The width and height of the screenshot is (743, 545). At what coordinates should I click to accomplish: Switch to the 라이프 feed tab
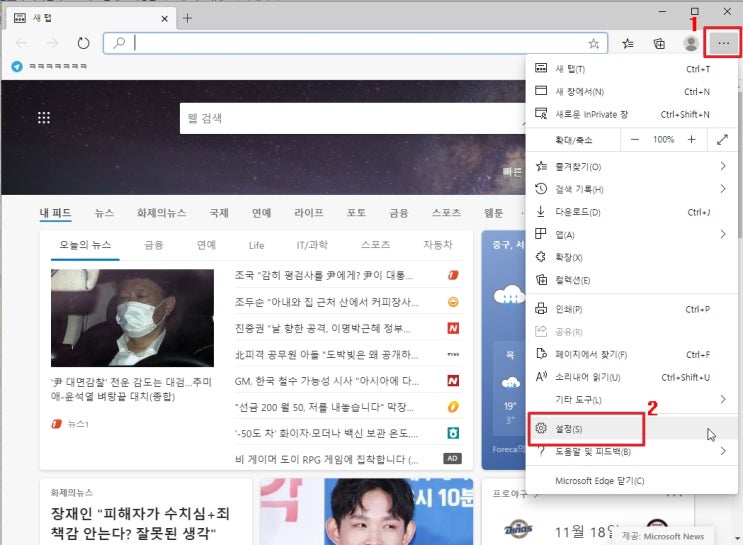coord(308,213)
